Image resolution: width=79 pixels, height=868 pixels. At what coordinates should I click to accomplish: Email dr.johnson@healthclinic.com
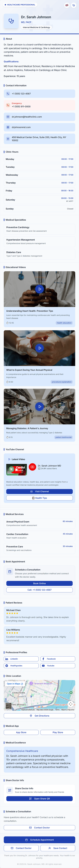point(39,117)
